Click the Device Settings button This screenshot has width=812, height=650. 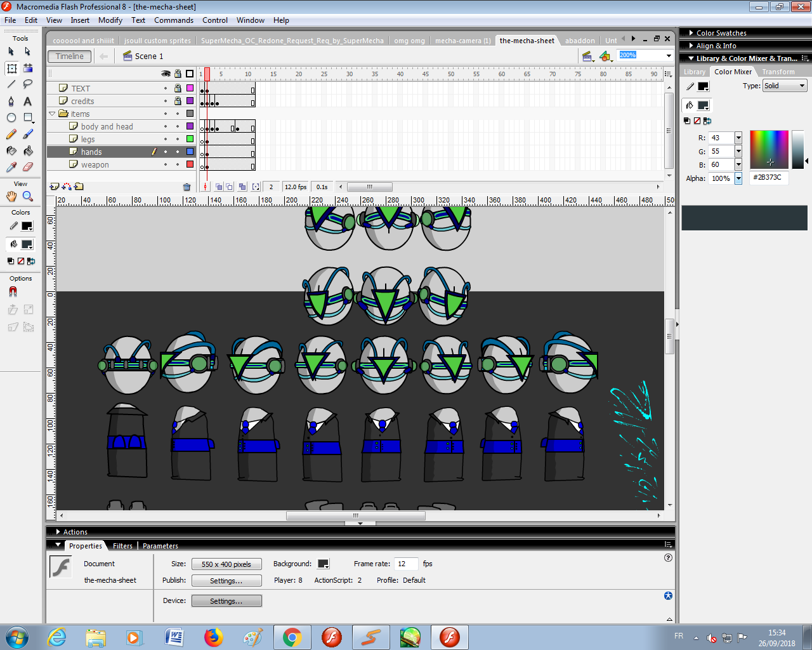(226, 601)
